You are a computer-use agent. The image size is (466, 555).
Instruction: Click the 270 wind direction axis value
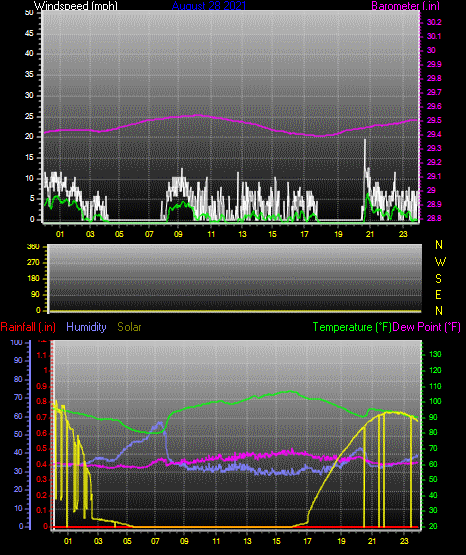[33, 263]
